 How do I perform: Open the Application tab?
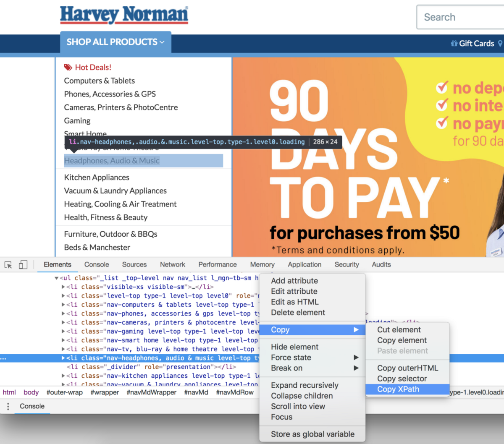(304, 264)
